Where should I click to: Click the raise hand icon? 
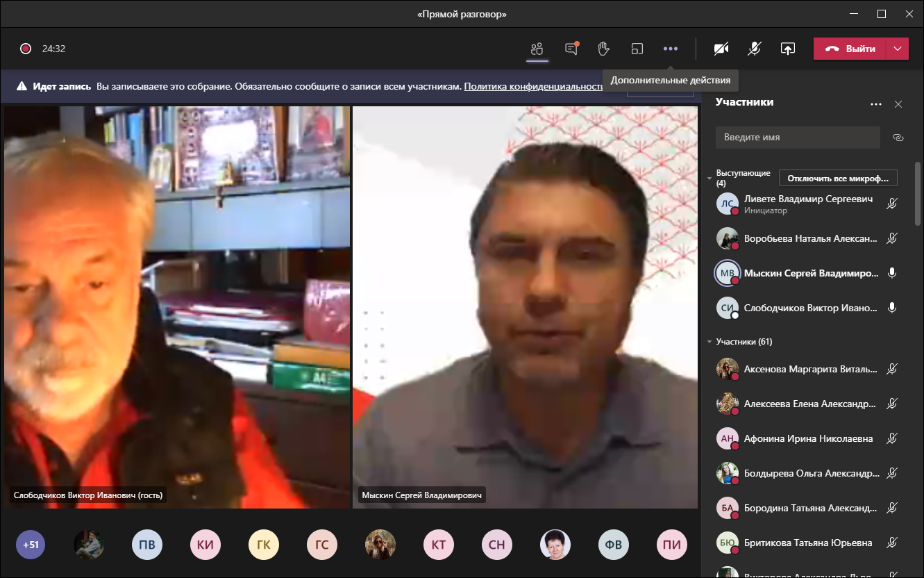(604, 49)
